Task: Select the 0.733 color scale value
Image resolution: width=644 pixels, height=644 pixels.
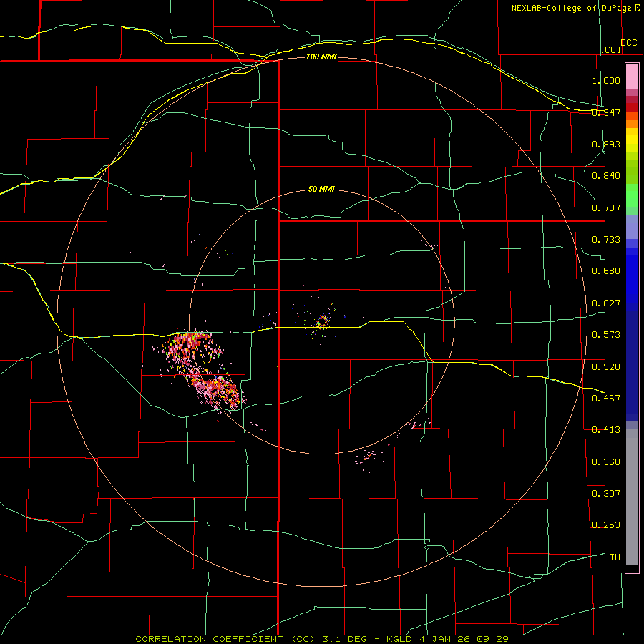Action: click(x=606, y=240)
